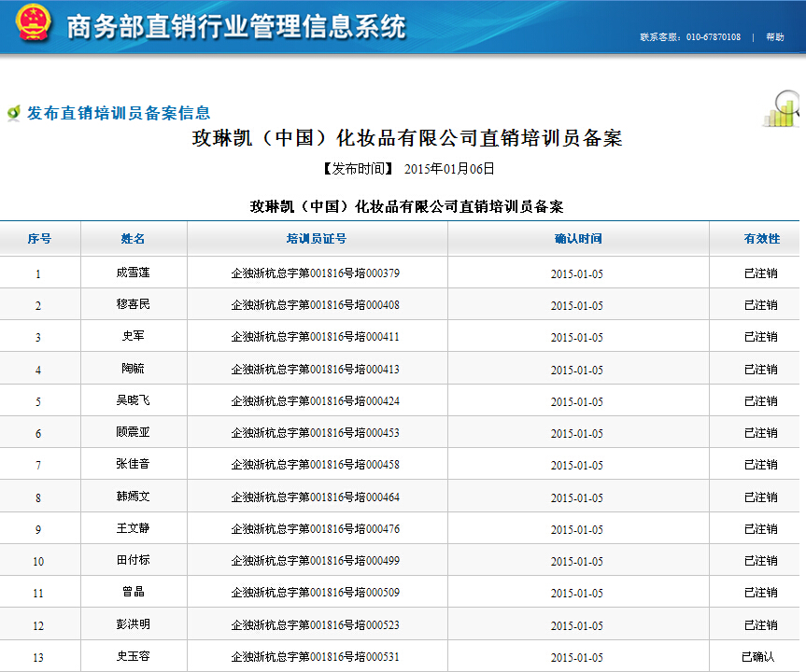The width and height of the screenshot is (806, 672).
Task: Click the 已注销 status in 史军's row
Action: click(761, 337)
